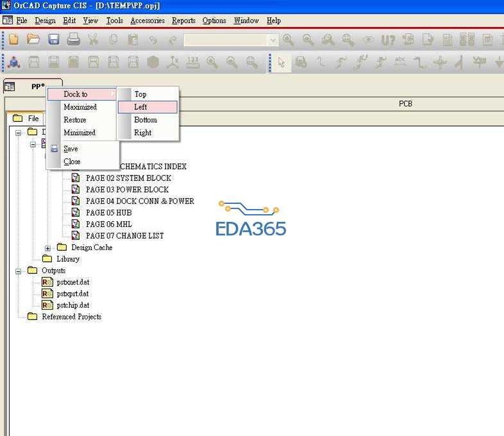
Task: Select Maximized in context menu
Action: point(81,107)
